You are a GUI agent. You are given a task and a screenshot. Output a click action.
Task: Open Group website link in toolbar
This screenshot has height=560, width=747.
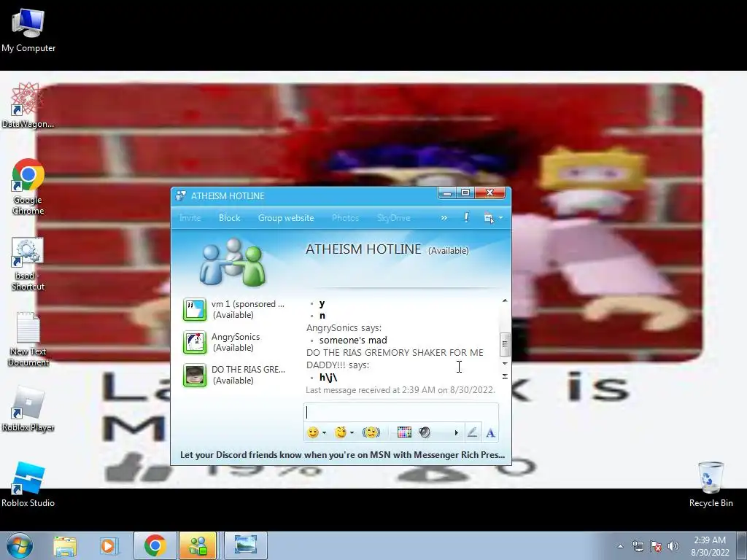286,218
